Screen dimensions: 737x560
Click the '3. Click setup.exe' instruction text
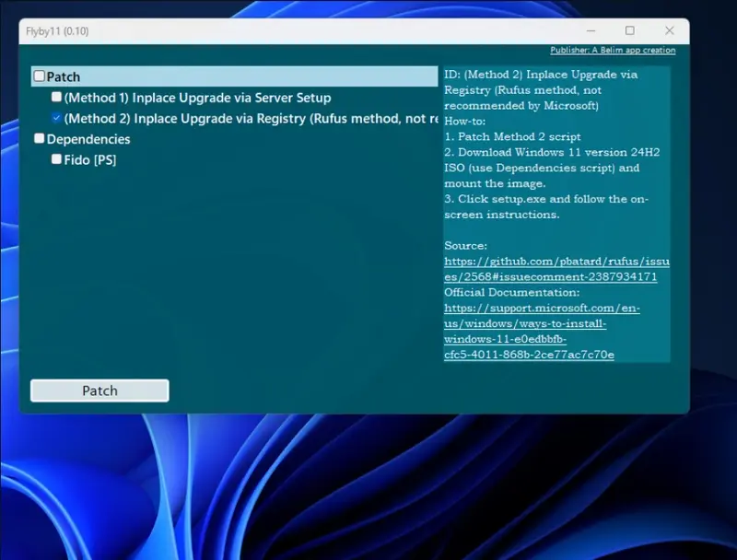(x=546, y=206)
